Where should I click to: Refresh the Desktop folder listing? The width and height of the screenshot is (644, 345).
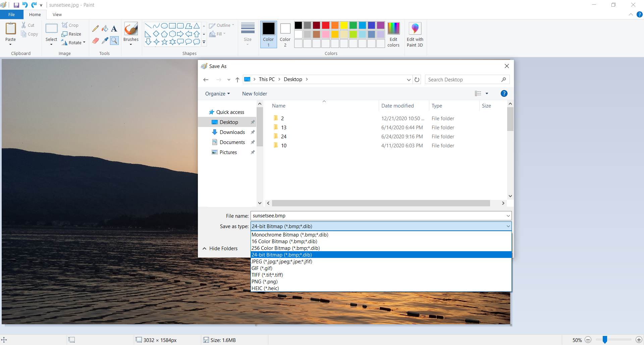coord(417,80)
